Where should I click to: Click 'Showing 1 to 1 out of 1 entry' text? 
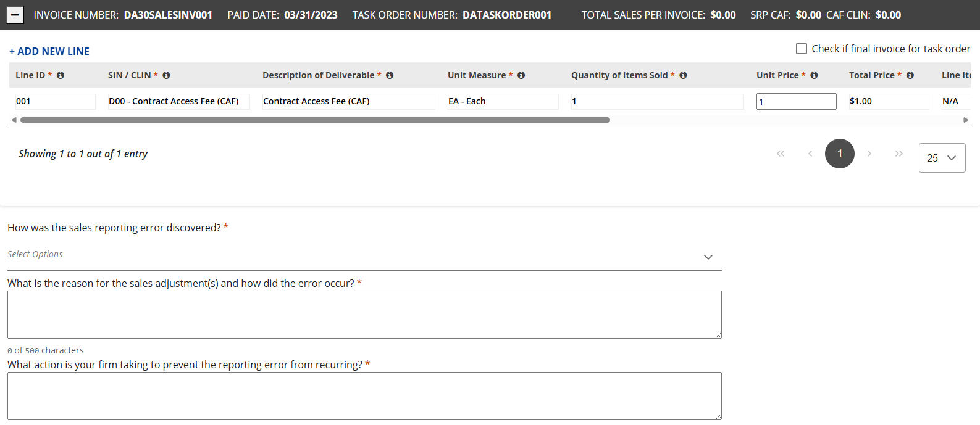pos(83,154)
